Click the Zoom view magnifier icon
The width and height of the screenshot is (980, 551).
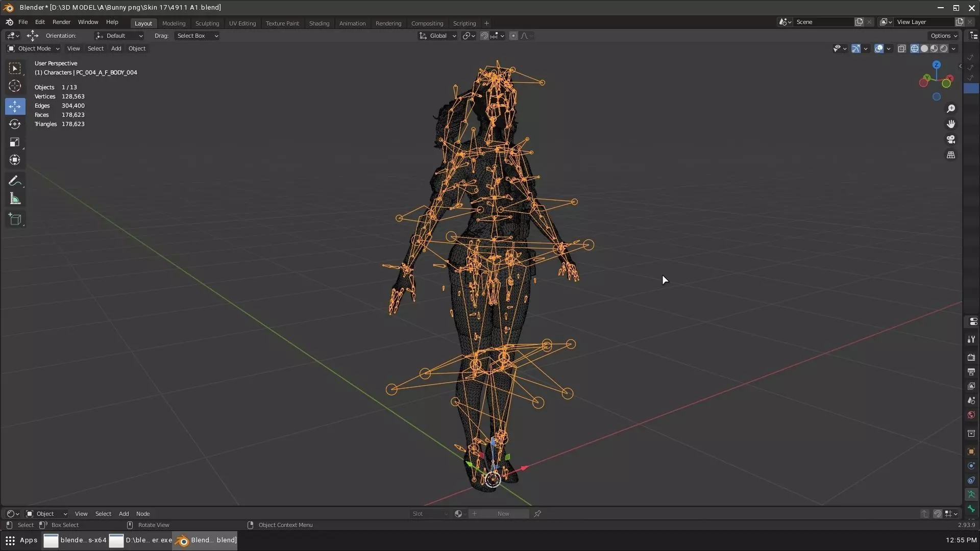tap(951, 109)
